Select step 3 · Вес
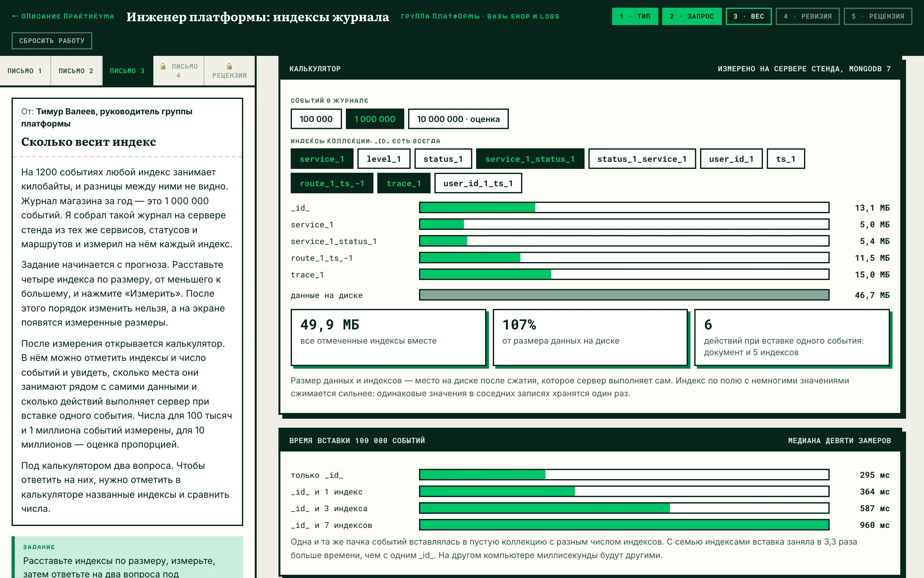Image resolution: width=924 pixels, height=578 pixels. tap(749, 16)
